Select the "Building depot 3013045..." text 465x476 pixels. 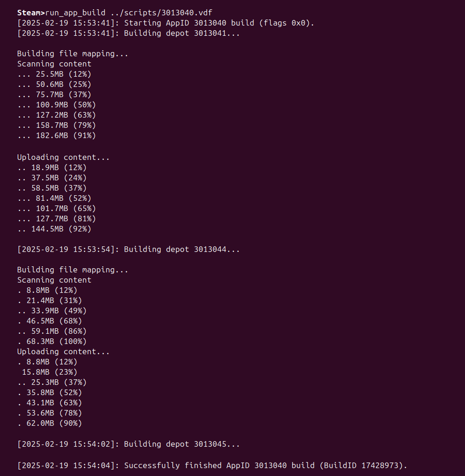coord(182,444)
